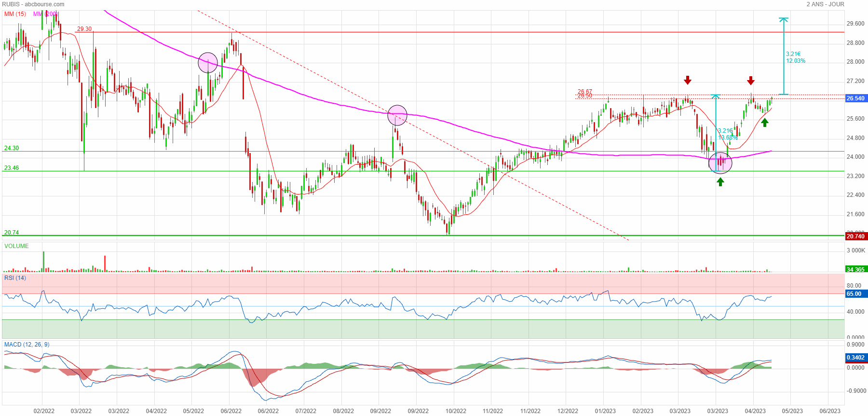The image size is (868, 416).
Task: Click the 04/2022 date axis label
Action: pos(156,411)
